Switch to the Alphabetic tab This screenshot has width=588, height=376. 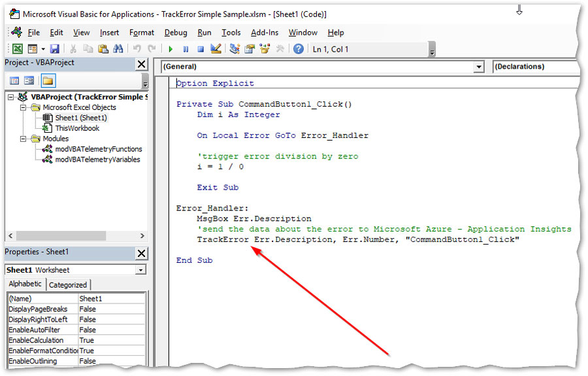pyautogui.click(x=25, y=284)
